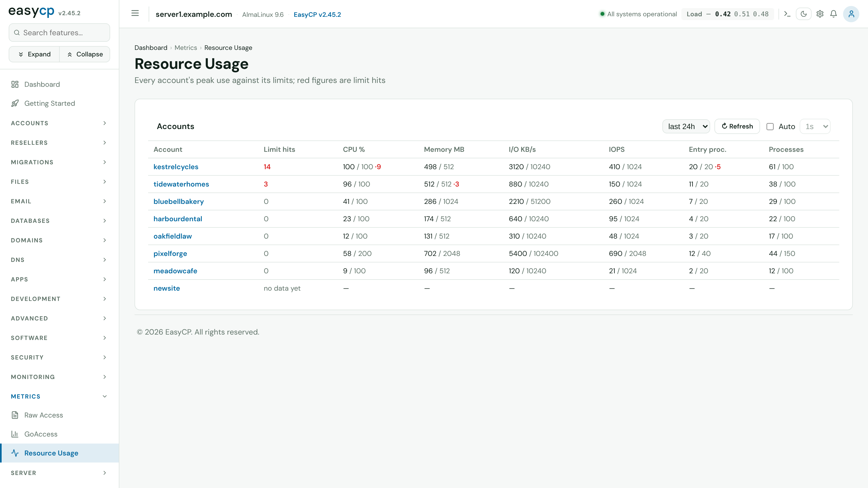
Task: Open the tidewaterhomes account link
Action: (181, 184)
